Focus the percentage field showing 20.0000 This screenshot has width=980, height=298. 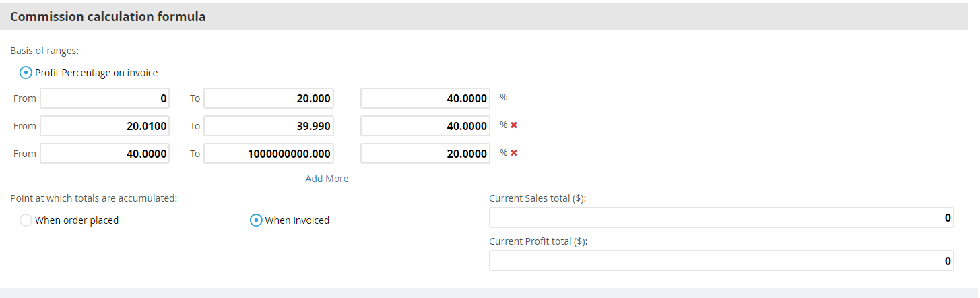[x=426, y=154]
